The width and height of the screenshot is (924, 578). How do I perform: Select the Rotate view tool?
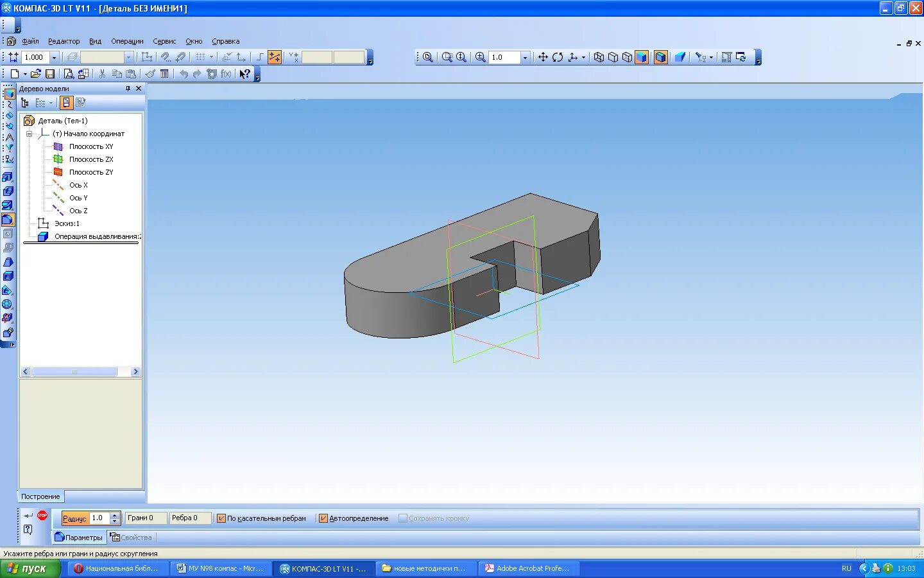(x=558, y=57)
